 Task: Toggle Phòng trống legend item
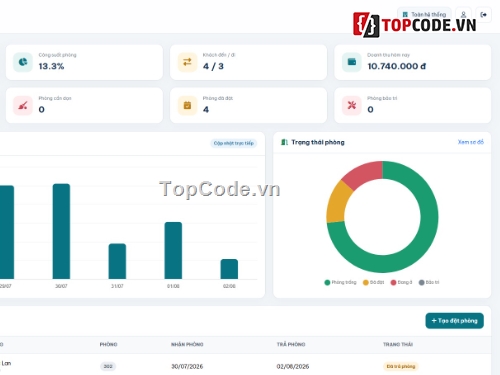point(340,282)
